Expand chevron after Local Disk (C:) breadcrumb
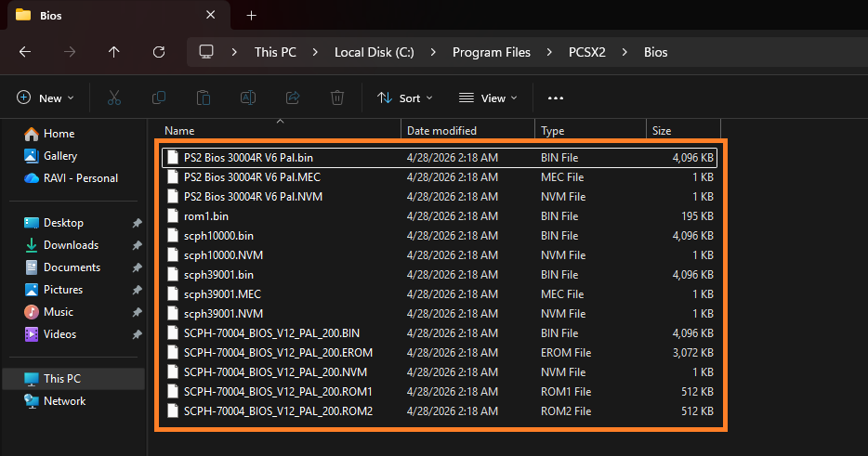The width and height of the screenshot is (868, 456). (x=433, y=52)
